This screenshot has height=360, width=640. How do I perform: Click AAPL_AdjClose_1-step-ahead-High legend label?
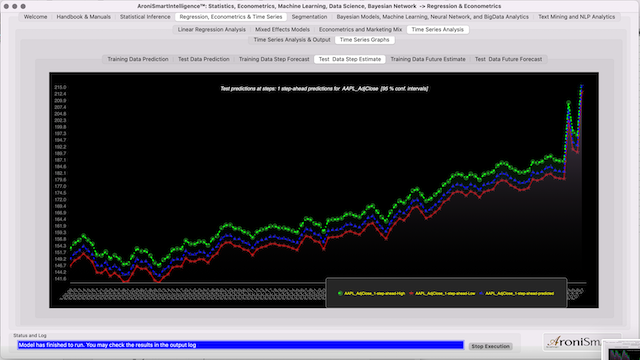(x=375, y=293)
